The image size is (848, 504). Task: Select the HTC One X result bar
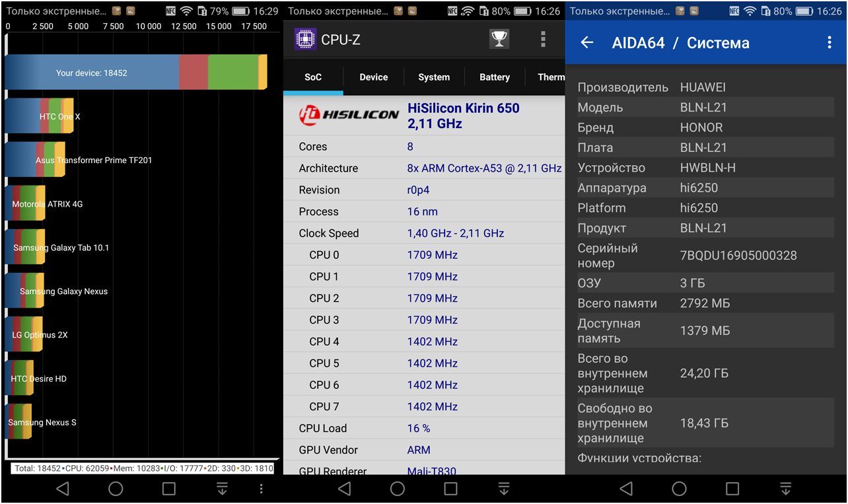tap(40, 117)
